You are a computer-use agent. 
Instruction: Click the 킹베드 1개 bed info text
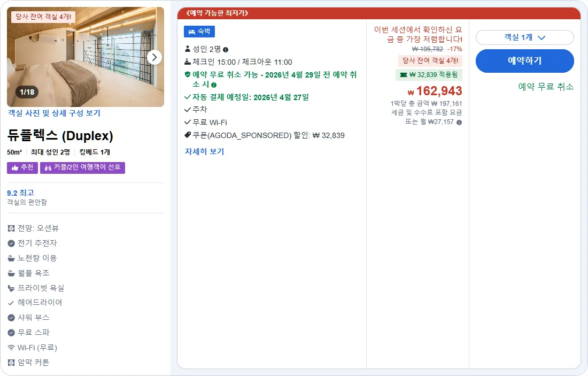coord(95,152)
